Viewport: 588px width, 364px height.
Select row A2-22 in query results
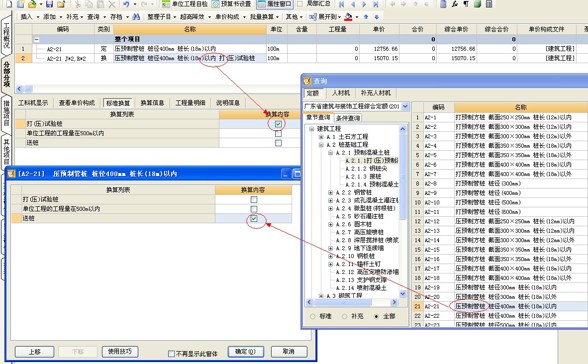[500, 316]
